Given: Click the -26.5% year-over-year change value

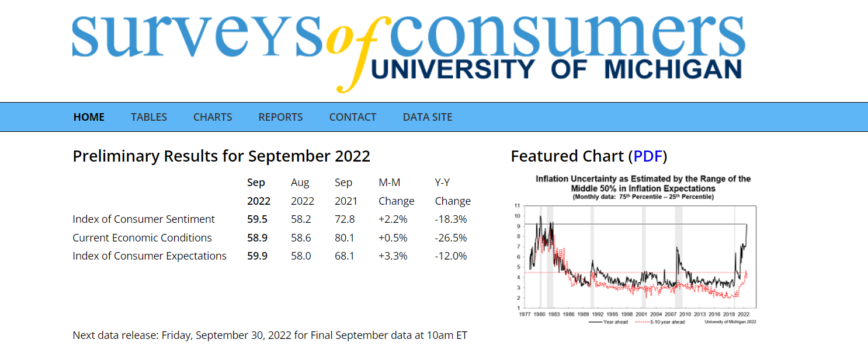Looking at the screenshot, I should 451,238.
